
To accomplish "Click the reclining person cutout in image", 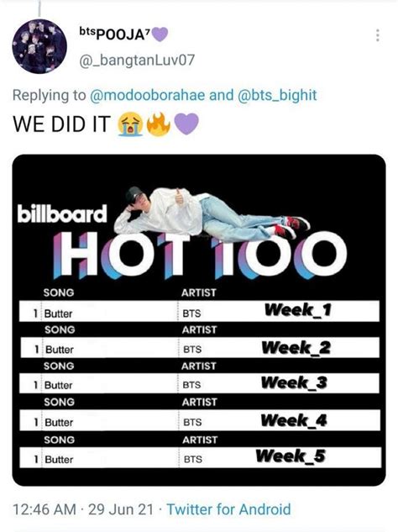I will [x=212, y=213].
